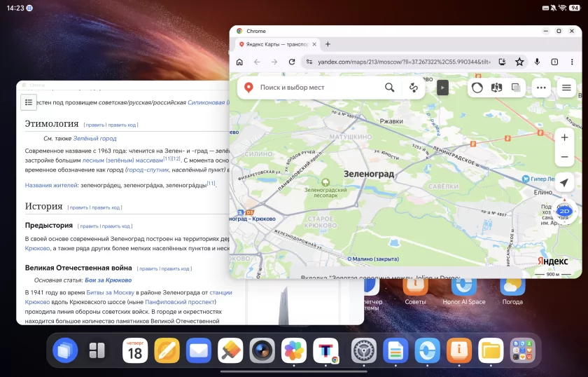Expand the collapsed side panel arrow

(442, 88)
